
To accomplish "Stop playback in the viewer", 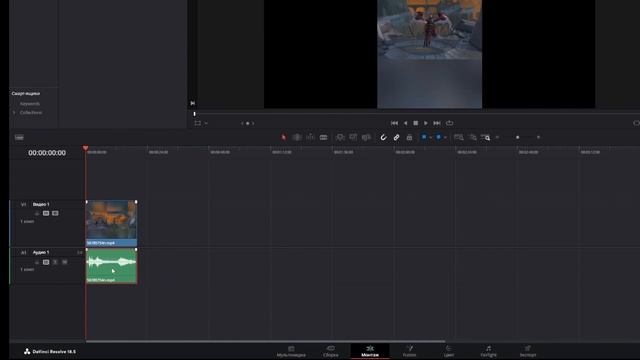I will pos(416,123).
